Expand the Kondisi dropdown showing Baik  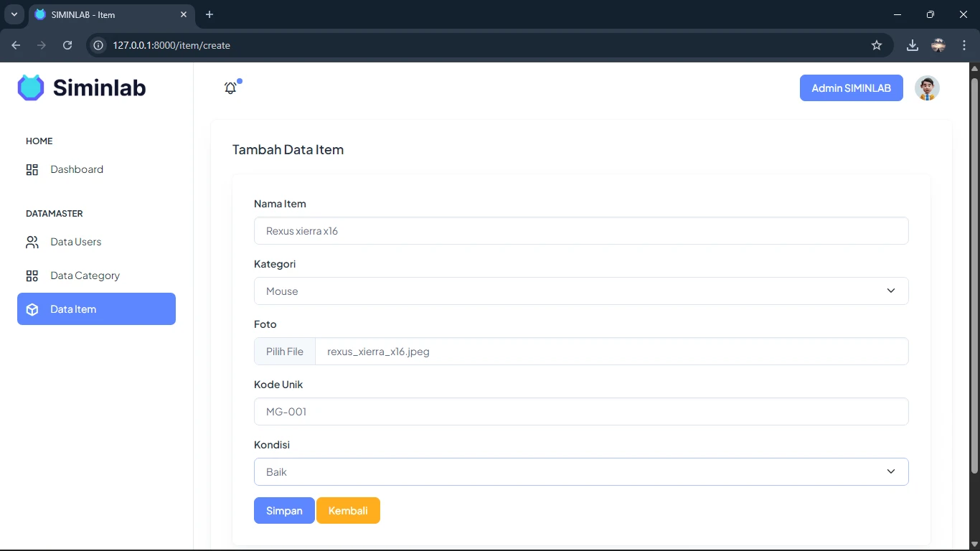pos(580,472)
